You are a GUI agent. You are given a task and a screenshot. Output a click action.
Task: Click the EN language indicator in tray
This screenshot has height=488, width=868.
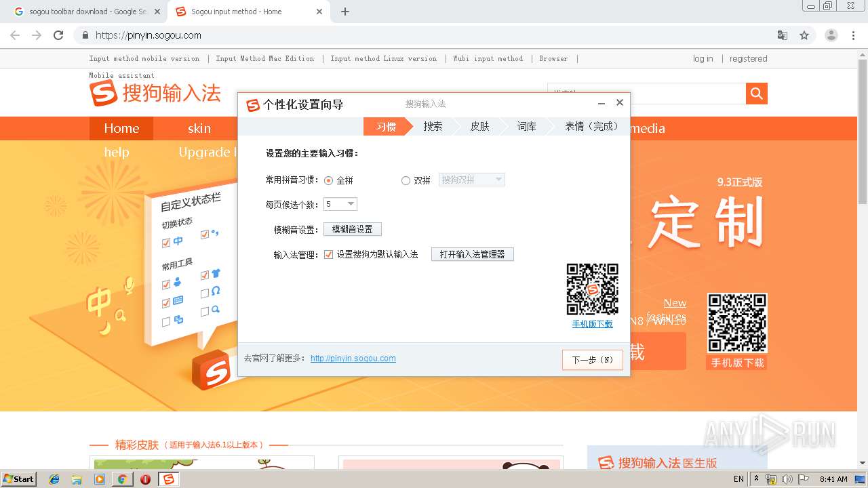(x=738, y=479)
